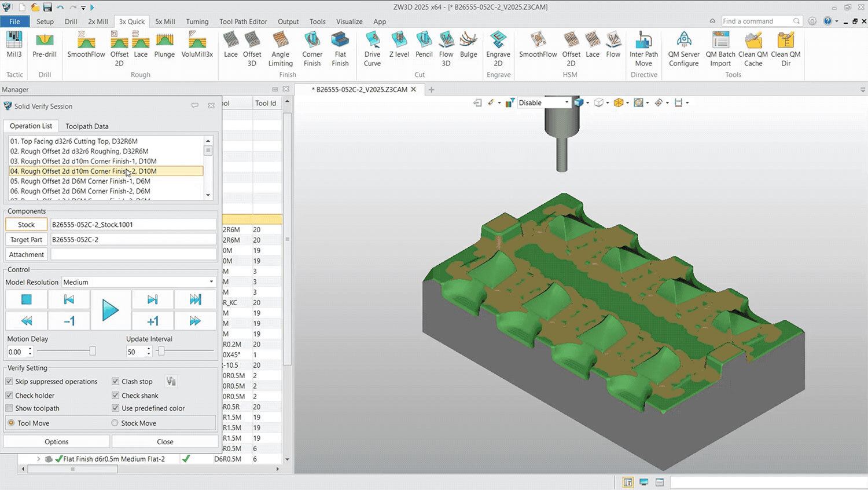
Task: Toggle Skip suppressed operations checkbox
Action: coord(9,381)
